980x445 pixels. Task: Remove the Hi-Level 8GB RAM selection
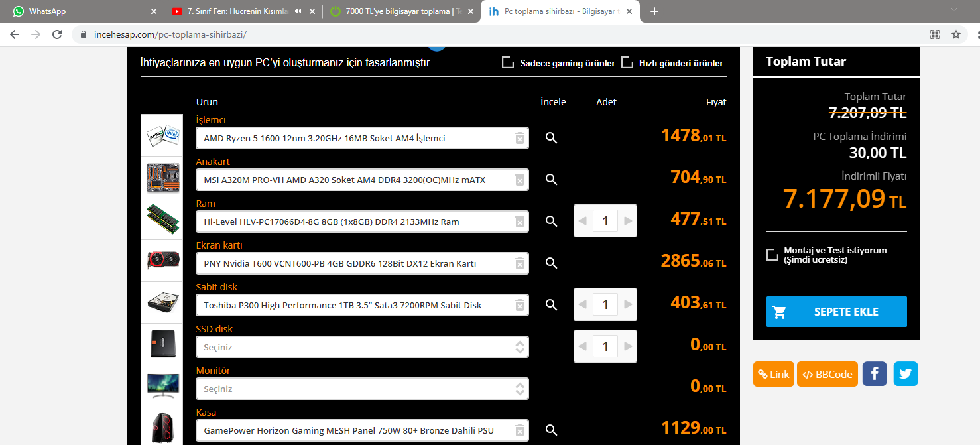click(520, 222)
